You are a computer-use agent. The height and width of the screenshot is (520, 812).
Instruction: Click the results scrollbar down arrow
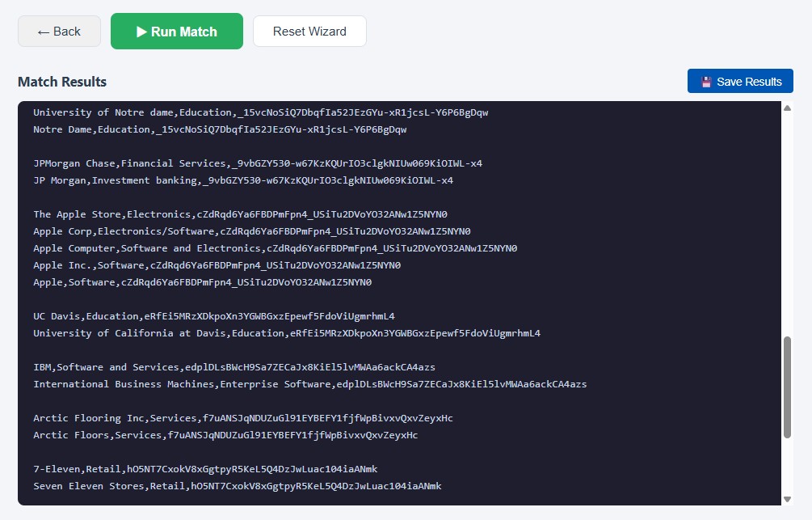click(x=787, y=499)
